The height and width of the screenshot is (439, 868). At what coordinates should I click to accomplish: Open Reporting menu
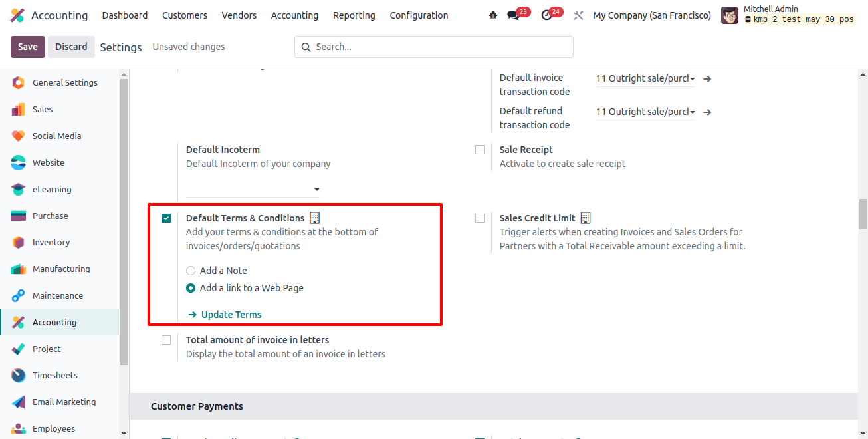click(354, 15)
